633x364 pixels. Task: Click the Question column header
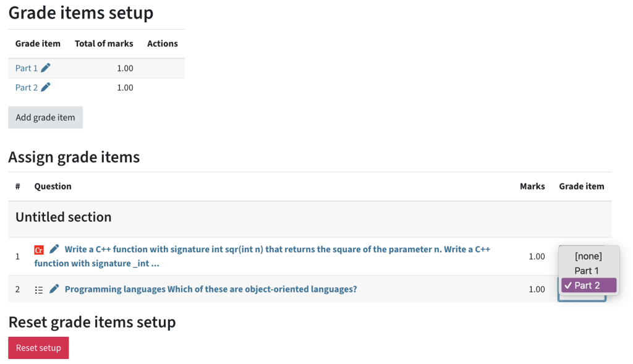(x=53, y=187)
